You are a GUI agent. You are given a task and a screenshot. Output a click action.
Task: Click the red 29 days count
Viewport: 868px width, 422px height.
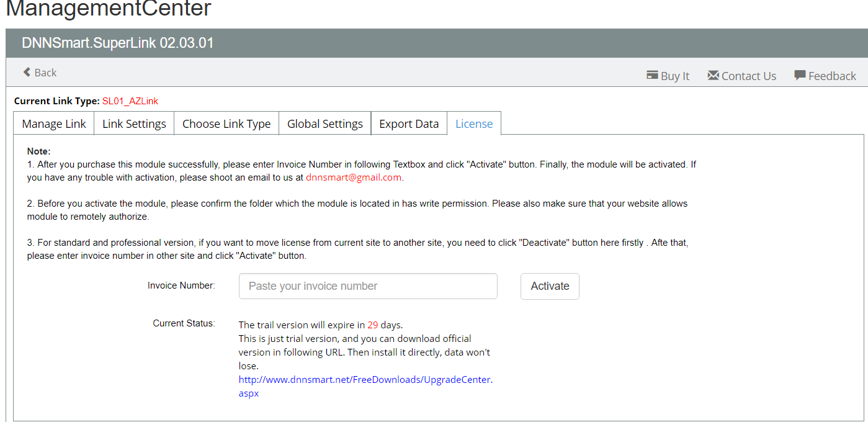(372, 325)
